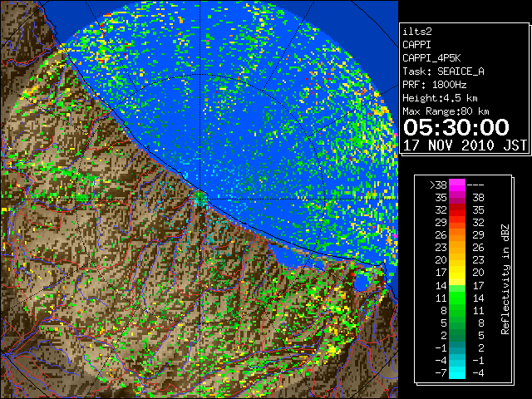The width and height of the screenshot is (532, 399).
Task: Pick the bright green 11–14 dBZ band
Action: click(x=457, y=298)
